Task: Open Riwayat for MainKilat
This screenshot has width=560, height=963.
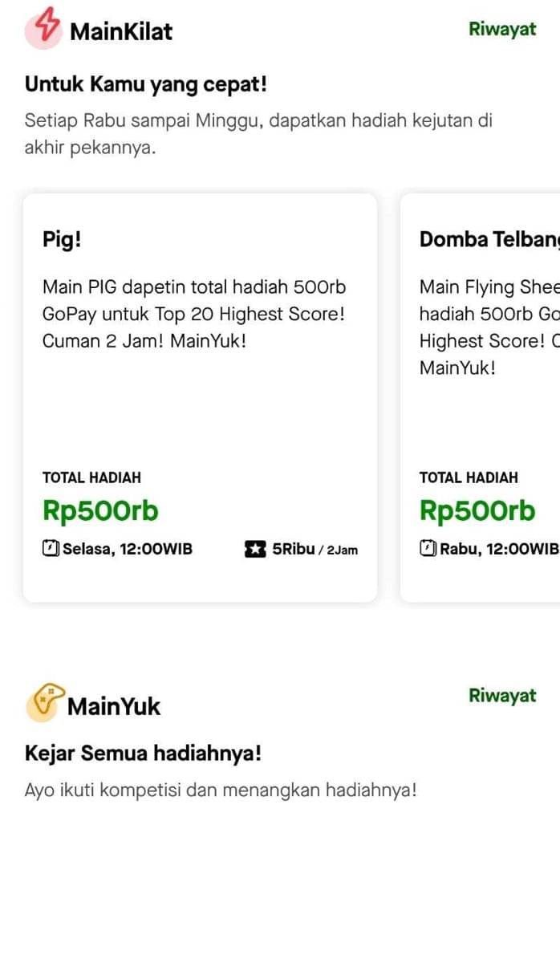Action: [501, 30]
